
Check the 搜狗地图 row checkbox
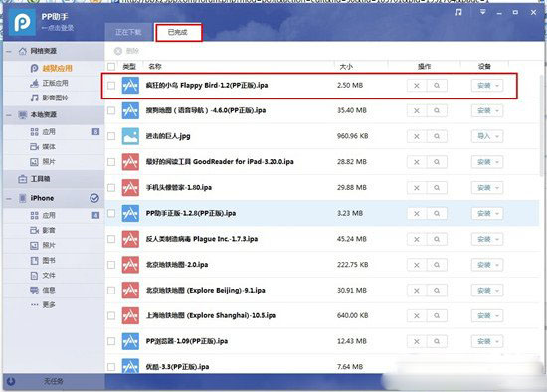tap(111, 111)
